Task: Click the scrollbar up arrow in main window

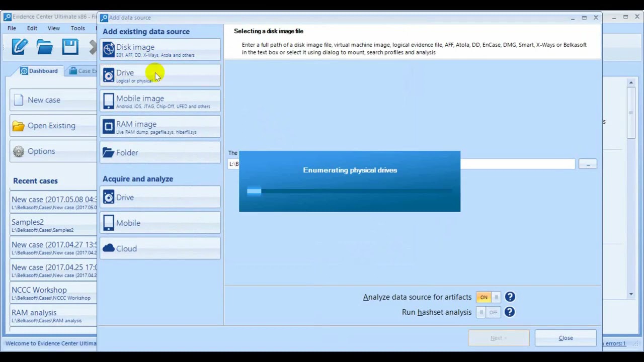Action: [631, 82]
